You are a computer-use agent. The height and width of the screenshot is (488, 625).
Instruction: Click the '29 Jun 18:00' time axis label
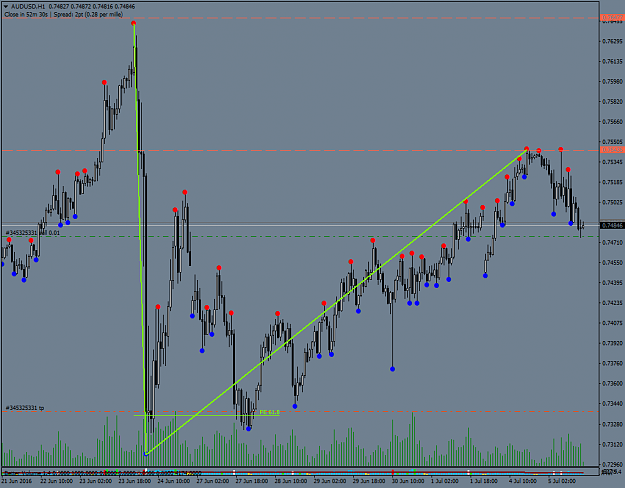click(368, 481)
